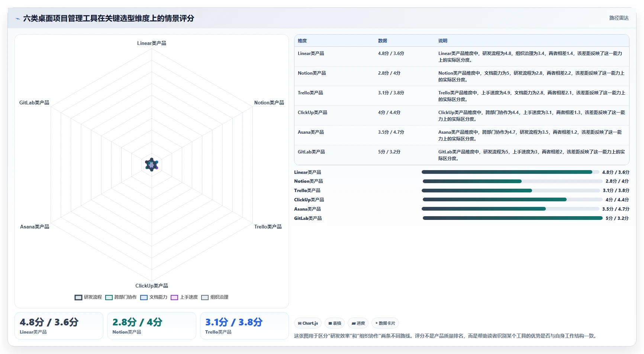
Task: Click the Linear类产品 radar axis label
Action: pyautogui.click(x=152, y=43)
